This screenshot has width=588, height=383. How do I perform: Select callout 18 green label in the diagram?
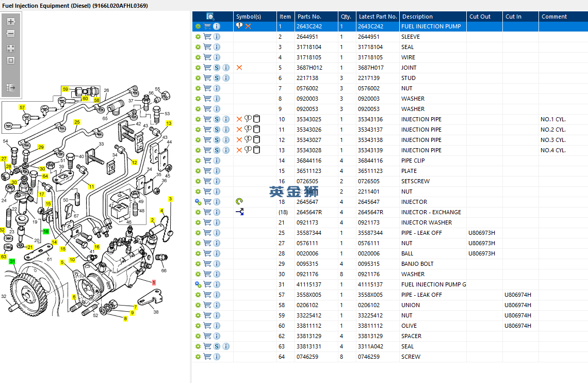pyautogui.click(x=46, y=231)
